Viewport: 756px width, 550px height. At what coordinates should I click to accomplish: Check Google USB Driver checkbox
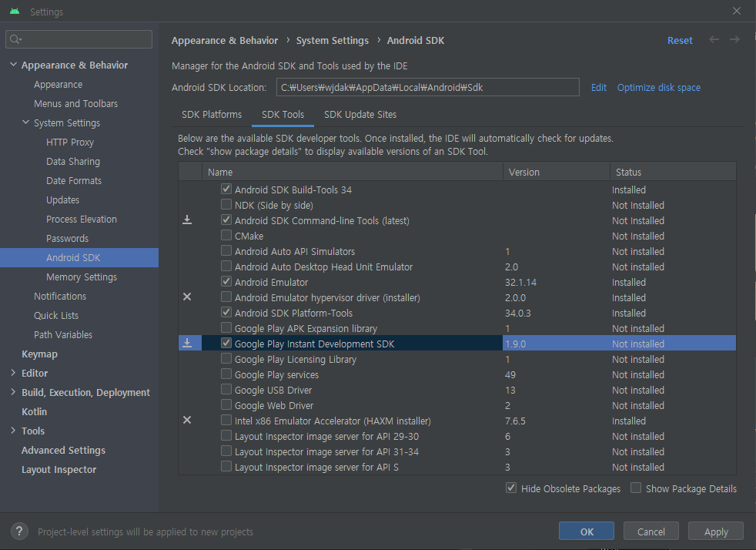coord(226,389)
